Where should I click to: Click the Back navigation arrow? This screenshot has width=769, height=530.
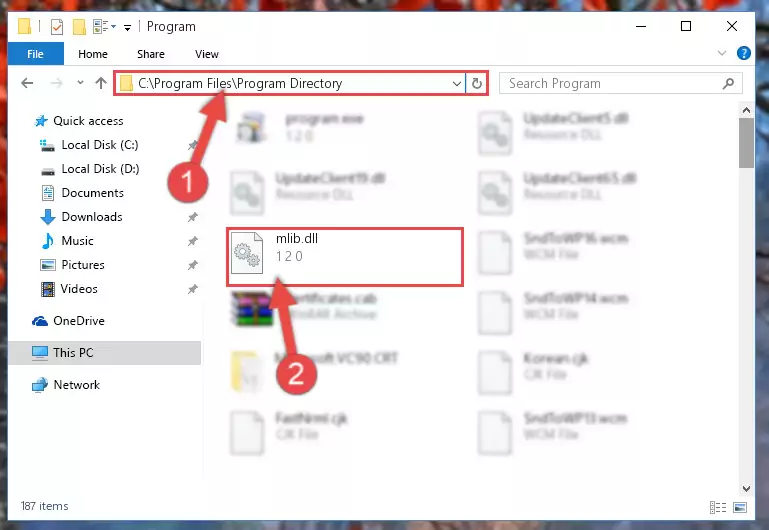click(27, 83)
